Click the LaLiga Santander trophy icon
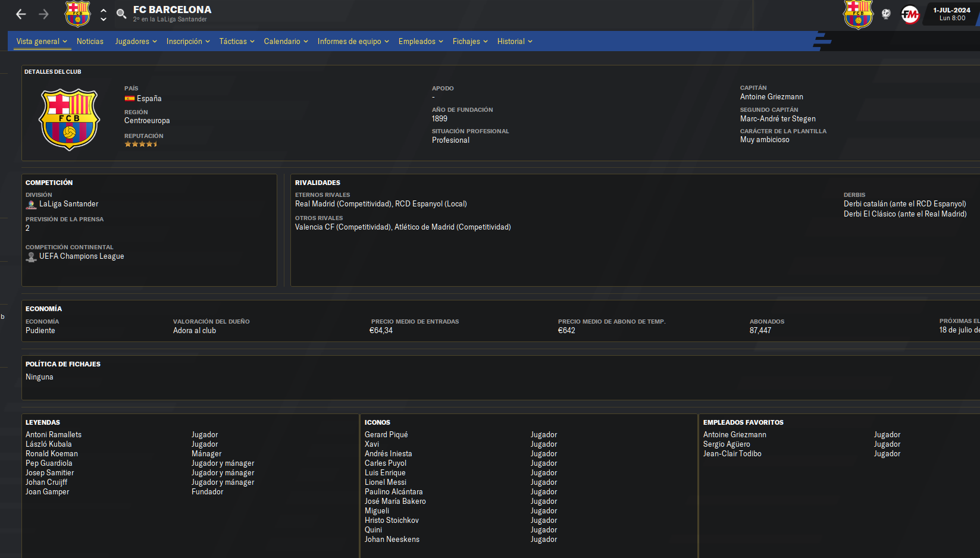Viewport: 980px width, 558px height. pos(32,204)
